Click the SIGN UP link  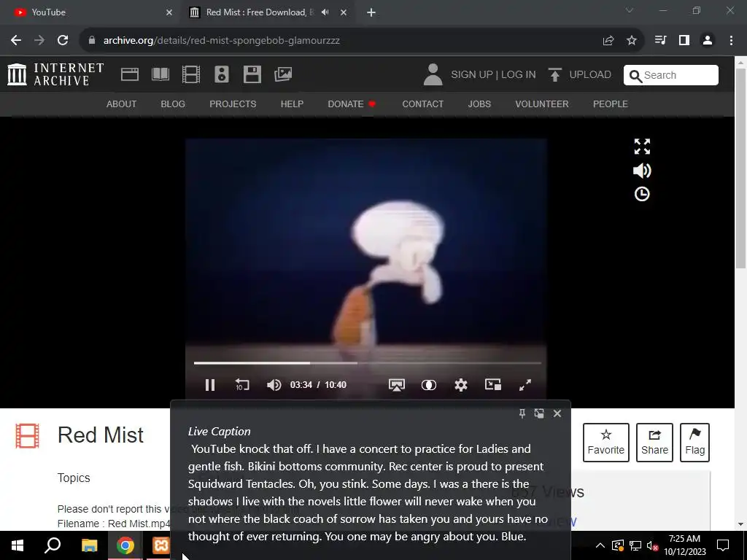(x=472, y=75)
